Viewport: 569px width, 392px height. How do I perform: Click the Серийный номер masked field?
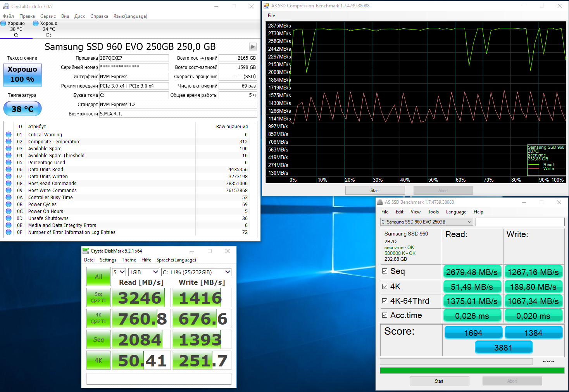[x=134, y=67]
